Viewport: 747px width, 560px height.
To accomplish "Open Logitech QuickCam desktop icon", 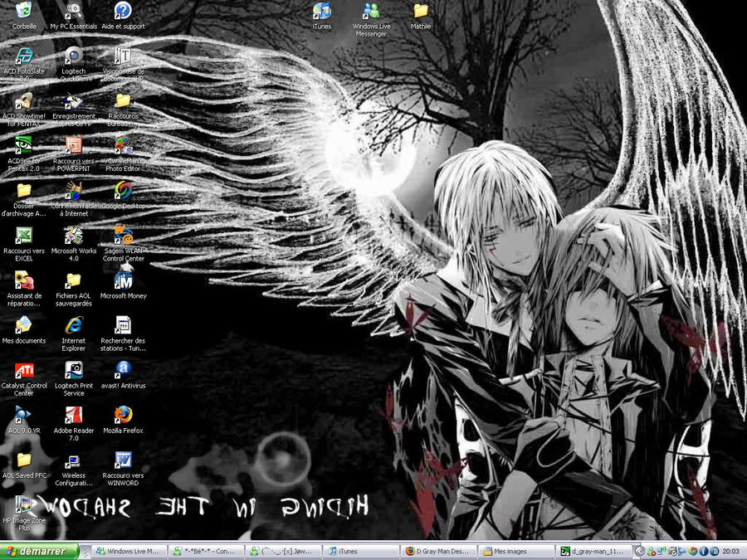I will click(73, 64).
